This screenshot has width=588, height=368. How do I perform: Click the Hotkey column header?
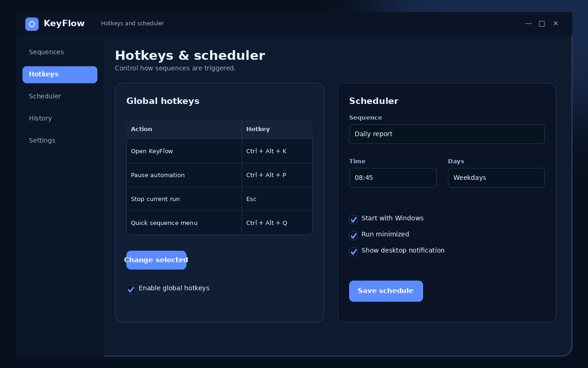[x=277, y=129]
